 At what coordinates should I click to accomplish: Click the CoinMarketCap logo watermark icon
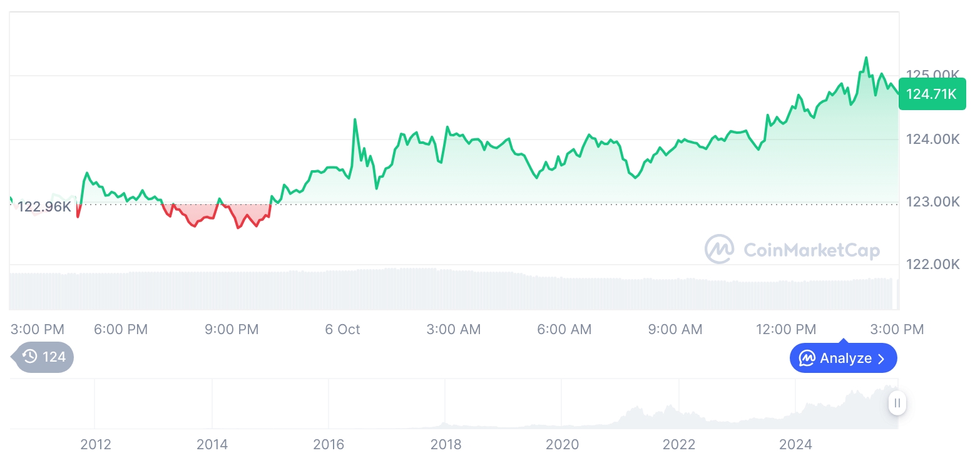(720, 250)
